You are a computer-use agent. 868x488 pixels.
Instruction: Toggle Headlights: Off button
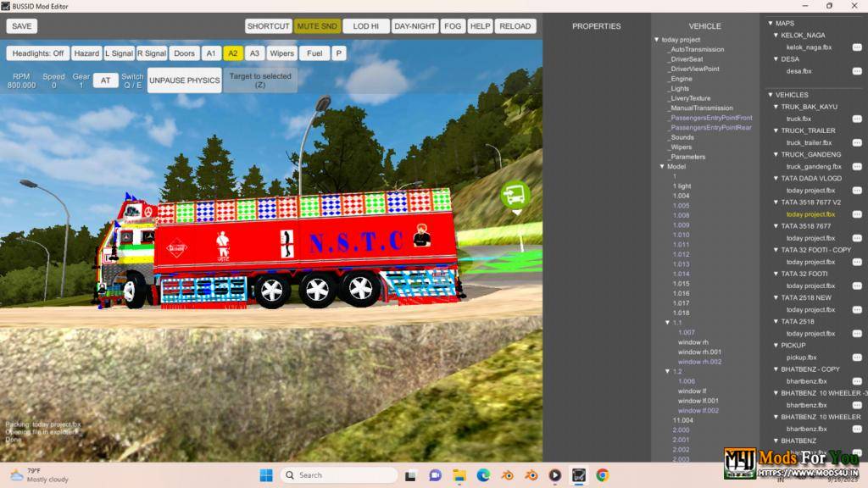coord(37,53)
